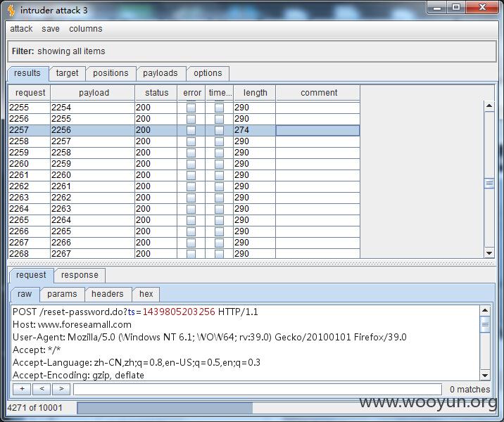Click the raw request scrollbar thumb
Viewport: 504px width, 422px height.
point(485,324)
